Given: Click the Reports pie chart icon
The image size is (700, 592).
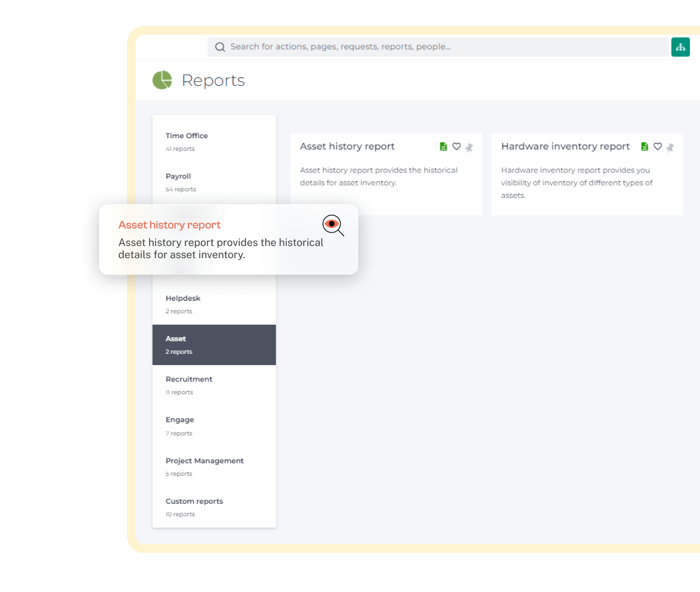Looking at the screenshot, I should point(162,80).
